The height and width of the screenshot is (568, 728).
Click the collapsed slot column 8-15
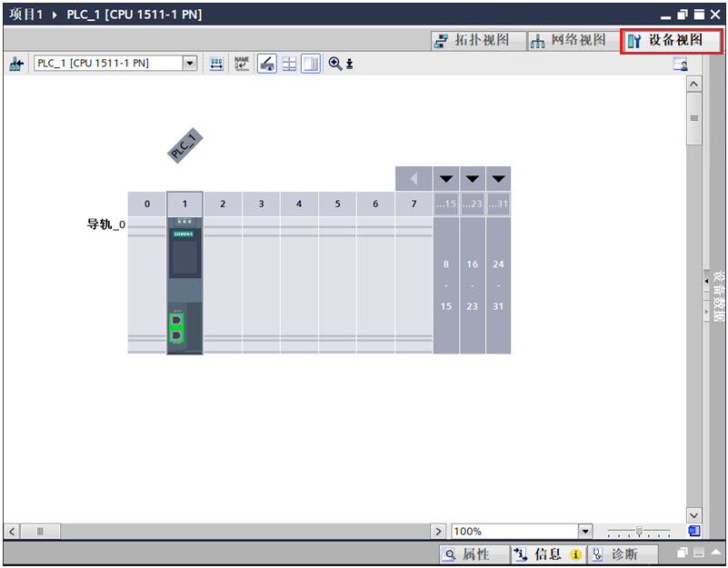click(446, 285)
